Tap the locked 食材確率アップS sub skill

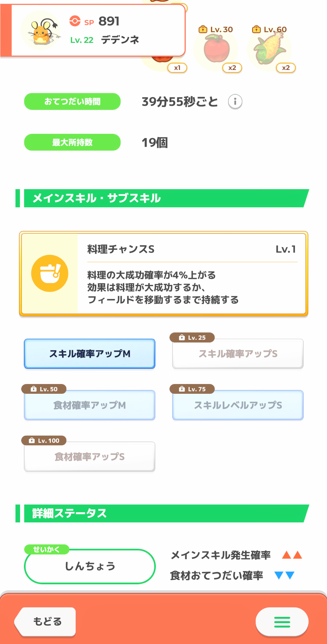click(90, 457)
